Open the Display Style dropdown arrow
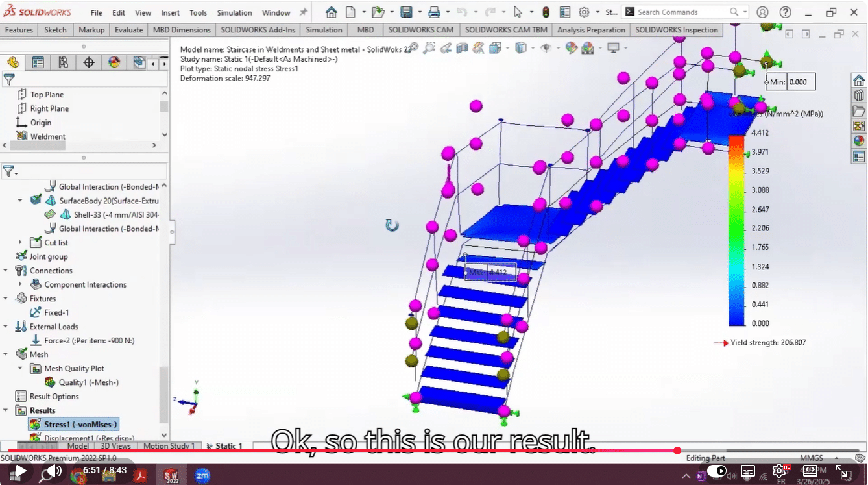 [532, 47]
